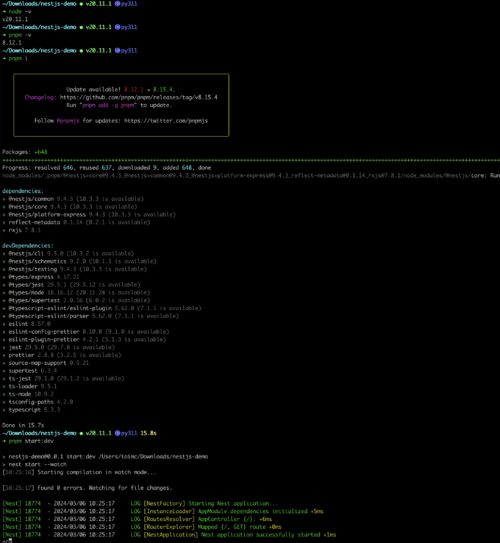This screenshot has width=500, height=543.
Task: Click the "tsconfig-paths 4.2.0" entry
Action: (x=38, y=402)
